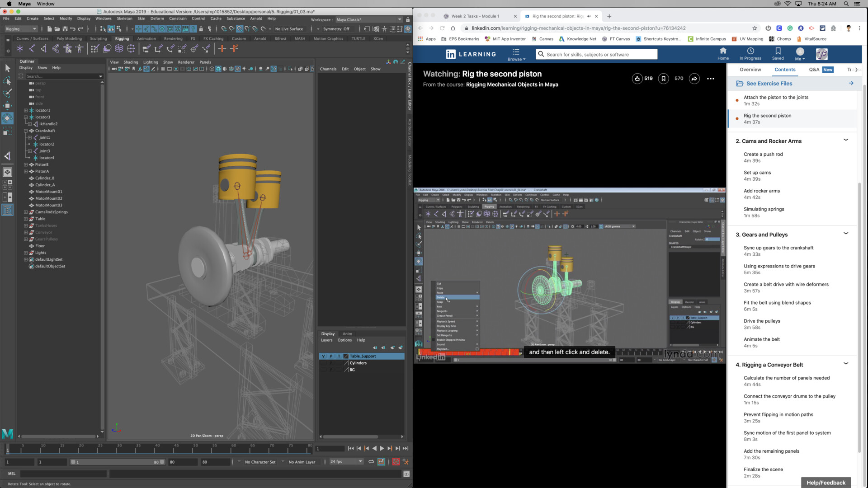Open the 24 fps playback speed dropdown

click(359, 462)
